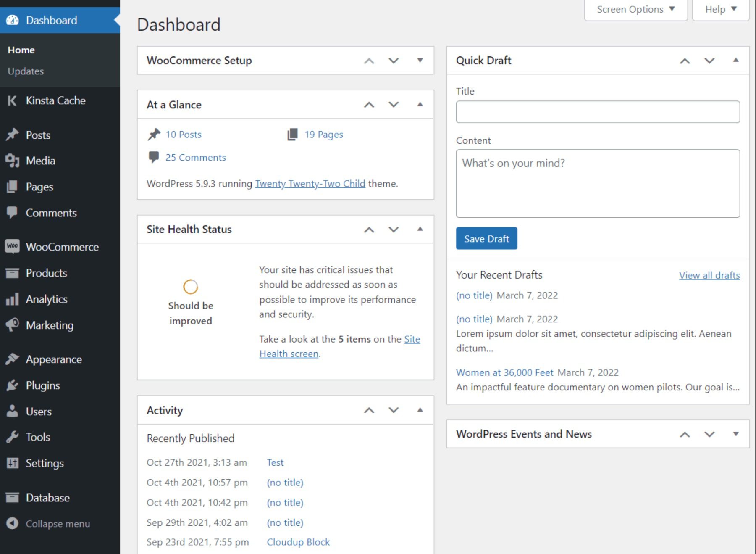This screenshot has height=554, width=756.
Task: Select the Products icon in sidebar
Action: coord(13,273)
